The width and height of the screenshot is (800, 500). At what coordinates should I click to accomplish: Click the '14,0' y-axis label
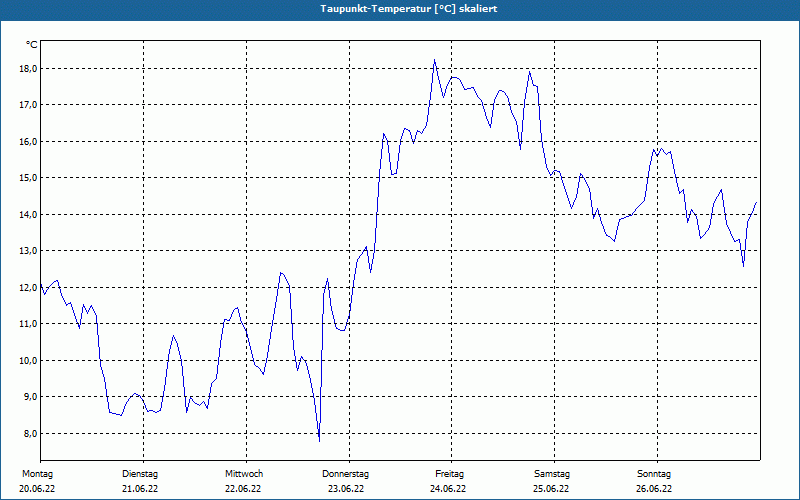[28, 214]
